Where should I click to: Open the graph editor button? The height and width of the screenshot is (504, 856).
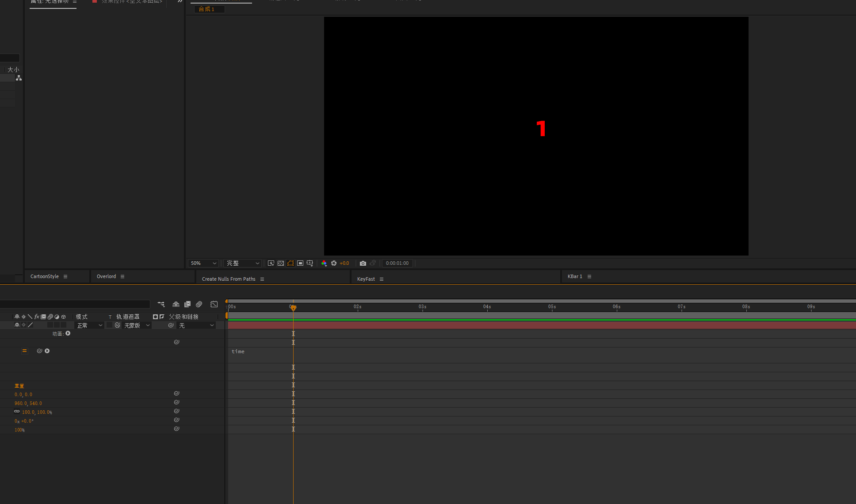pyautogui.click(x=214, y=304)
